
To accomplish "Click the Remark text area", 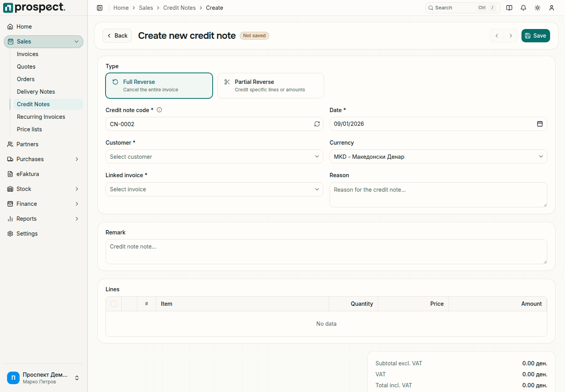I will point(326,252).
